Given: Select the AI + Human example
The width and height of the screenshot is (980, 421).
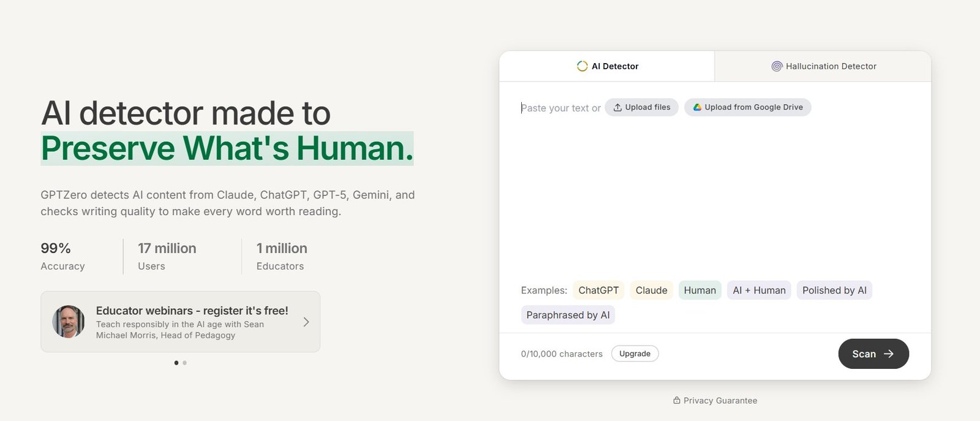Looking at the screenshot, I should [x=759, y=290].
